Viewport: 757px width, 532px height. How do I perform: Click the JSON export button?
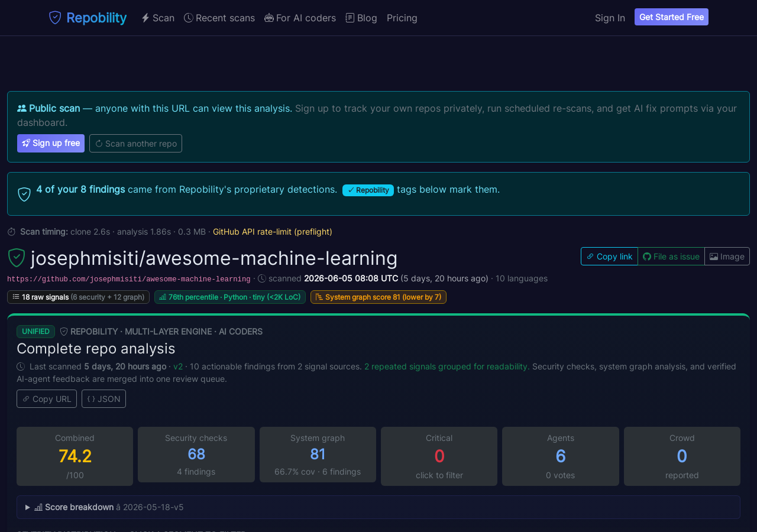click(103, 399)
